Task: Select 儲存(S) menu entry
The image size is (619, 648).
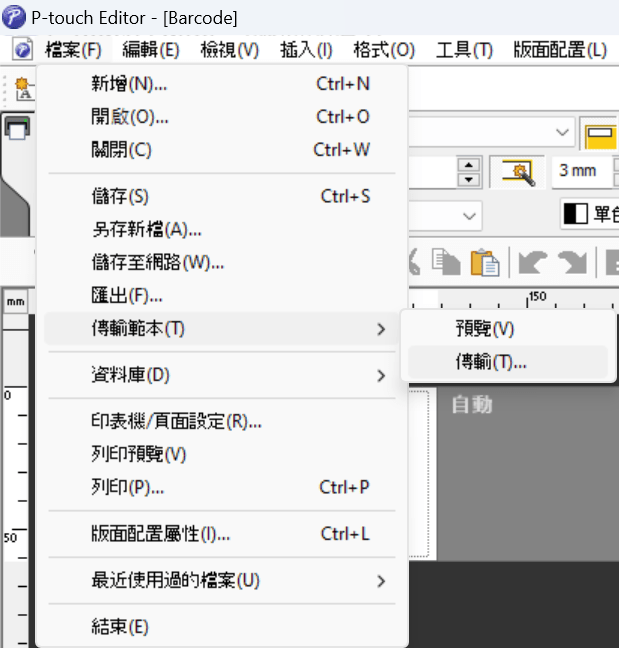Action: pyautogui.click(x=221, y=196)
